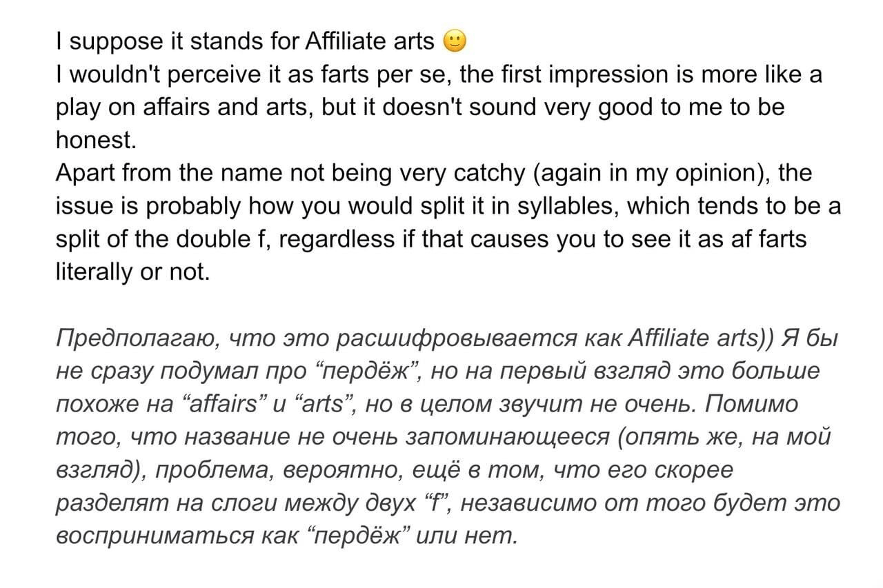The width and height of the screenshot is (883, 588).
Task: Click the smiley emoji after "Affiliate arts"
Action: point(455,43)
